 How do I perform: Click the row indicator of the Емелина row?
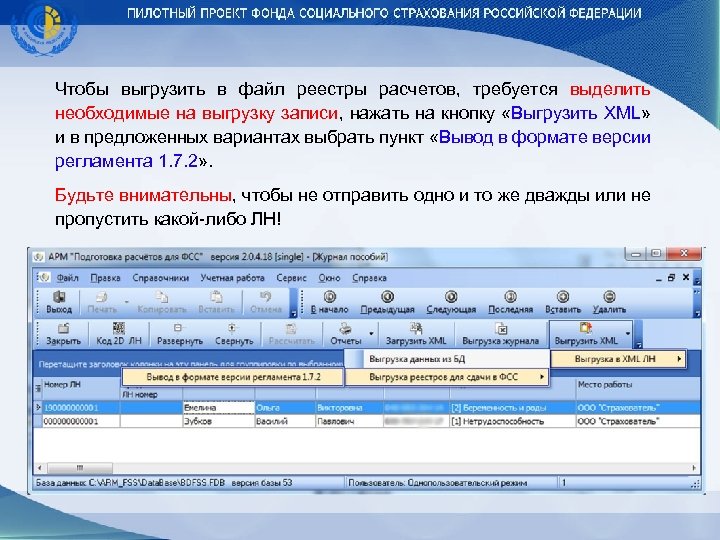[x=38, y=407]
